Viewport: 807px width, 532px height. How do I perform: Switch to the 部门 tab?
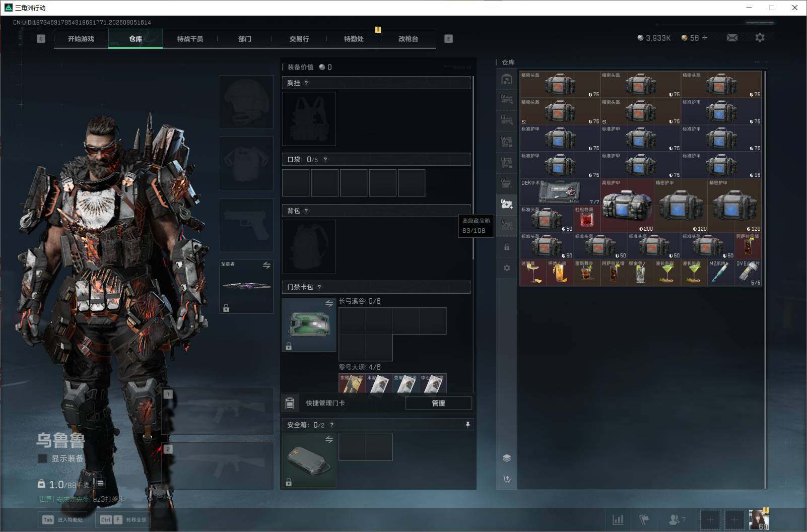coord(244,39)
